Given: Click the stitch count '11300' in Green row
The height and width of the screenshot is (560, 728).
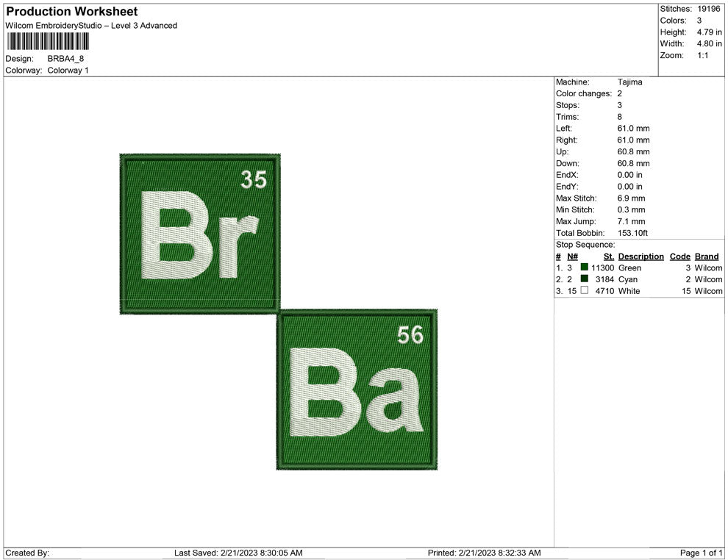Looking at the screenshot, I should tap(602, 268).
